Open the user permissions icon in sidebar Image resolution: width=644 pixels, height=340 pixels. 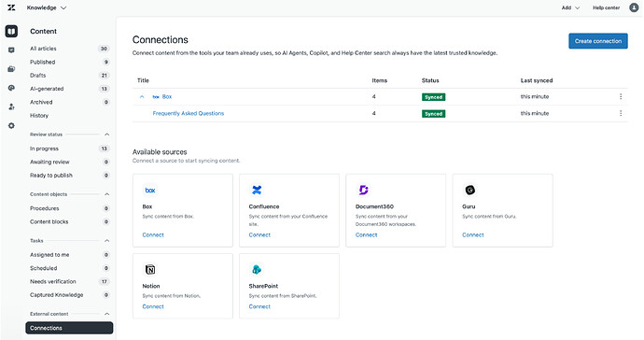point(11,106)
